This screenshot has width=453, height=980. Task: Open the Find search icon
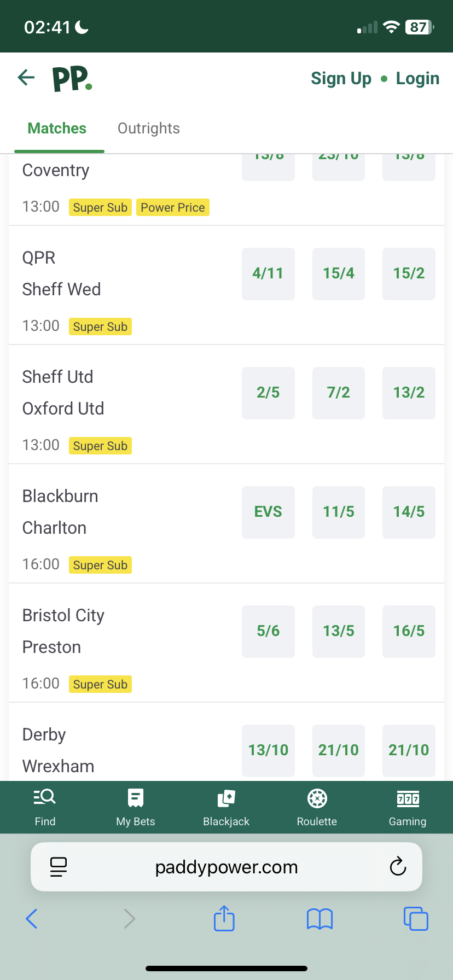click(x=45, y=798)
